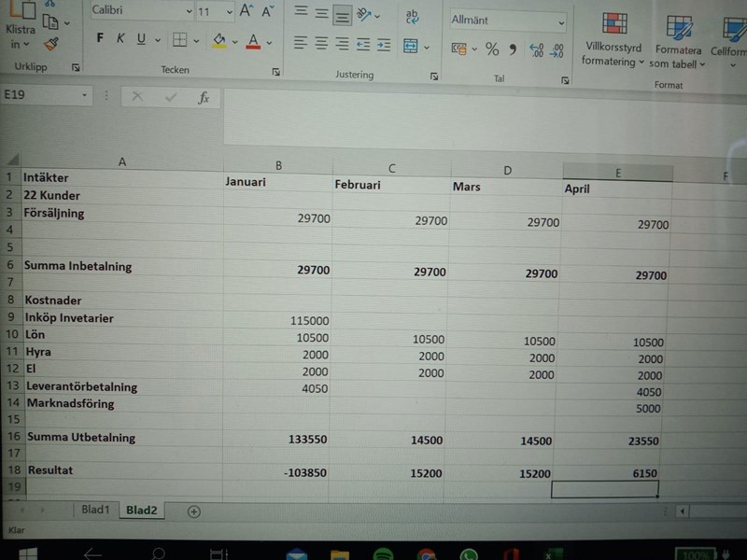
Task: Click the increase indent icon
Action: tap(383, 44)
